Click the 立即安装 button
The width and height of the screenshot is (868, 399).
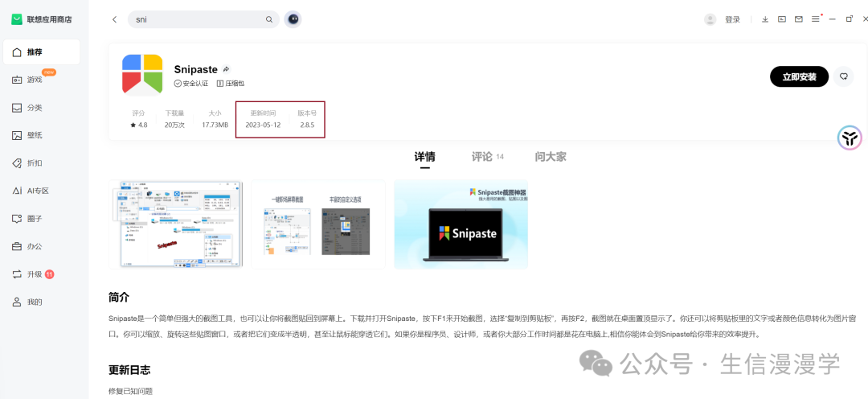coord(799,76)
